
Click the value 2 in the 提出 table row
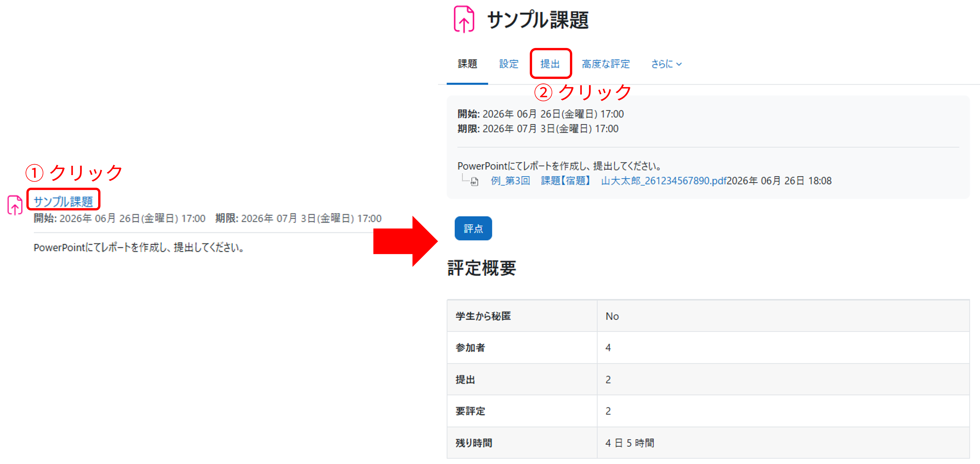(x=608, y=380)
